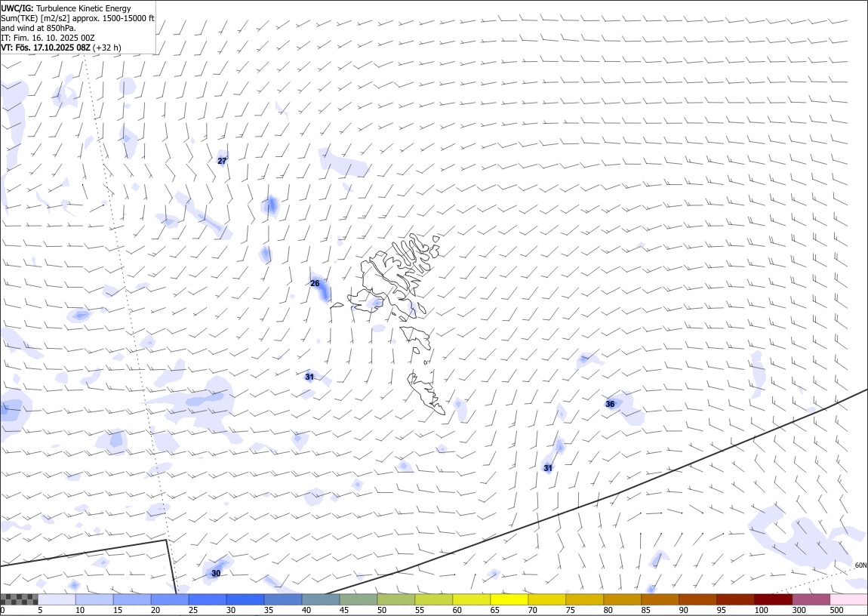Click the 'UWC/IG: Turbulence Kinetic Energy' title line
Viewport: 868px width, 616px height.
[66, 8]
